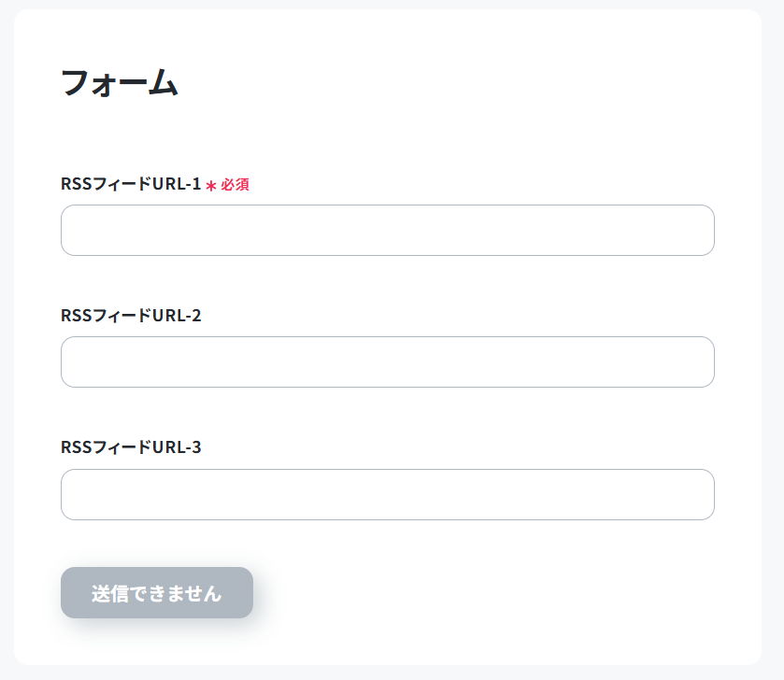This screenshot has height=680, width=784.
Task: Click the red 必須 required marker
Action: (x=235, y=185)
